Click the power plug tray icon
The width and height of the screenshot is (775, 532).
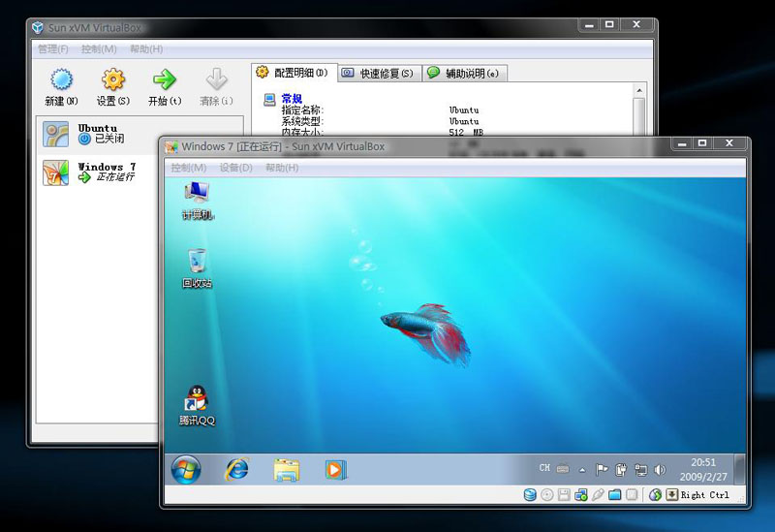621,469
